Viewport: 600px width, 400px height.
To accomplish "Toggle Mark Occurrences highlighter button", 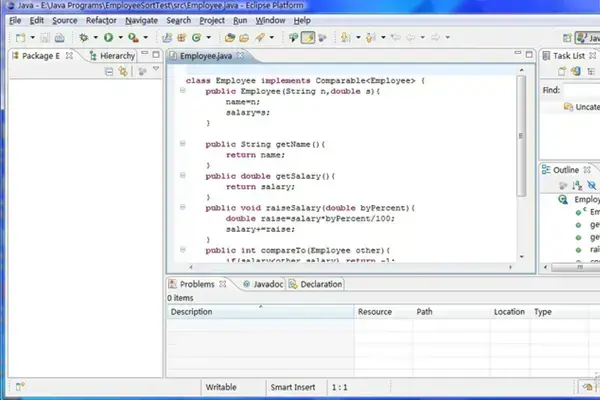I will tap(308, 37).
